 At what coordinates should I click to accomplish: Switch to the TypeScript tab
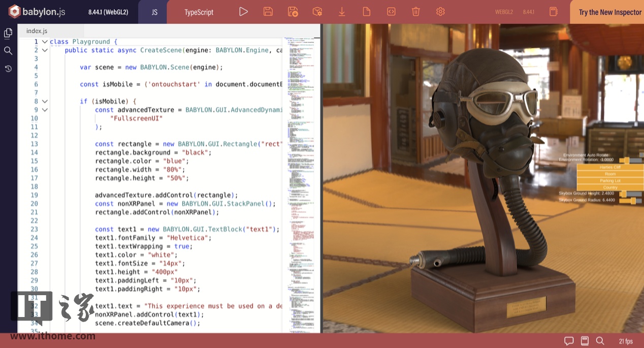click(x=199, y=12)
